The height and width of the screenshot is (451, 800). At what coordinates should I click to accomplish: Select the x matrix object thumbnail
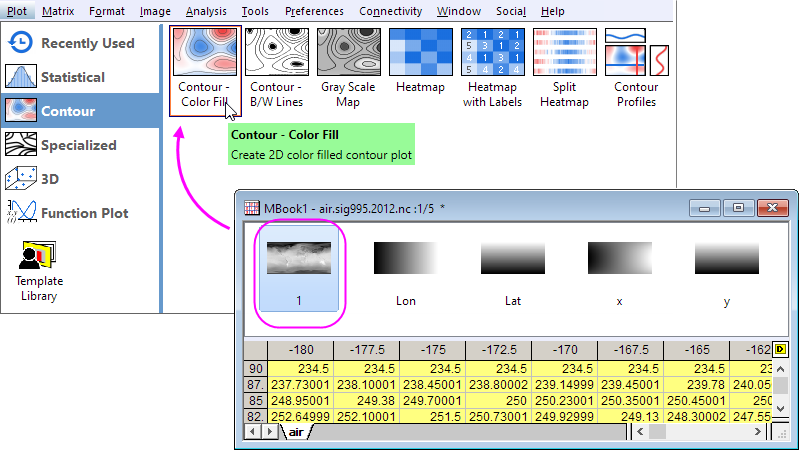click(x=619, y=272)
